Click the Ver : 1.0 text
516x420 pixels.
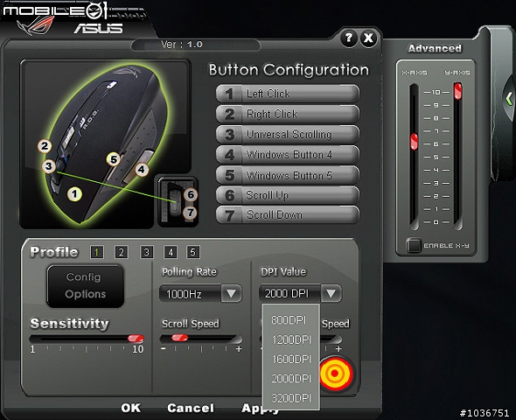182,45
